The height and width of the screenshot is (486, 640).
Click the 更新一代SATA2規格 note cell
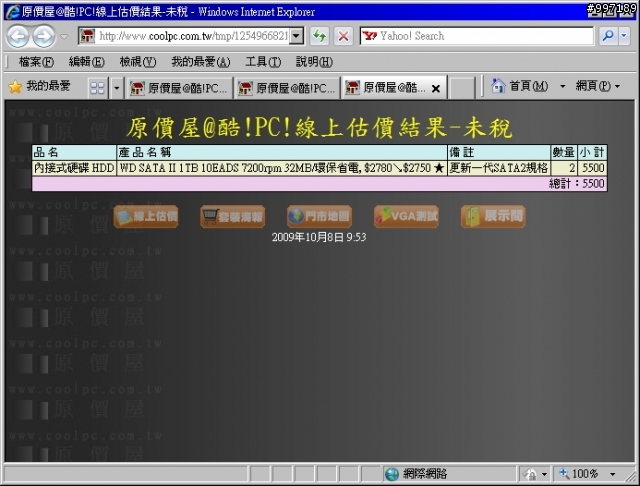coord(499,168)
